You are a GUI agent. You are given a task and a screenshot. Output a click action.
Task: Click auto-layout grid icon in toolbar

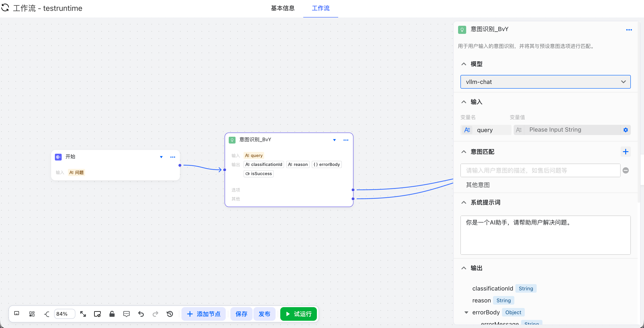(32, 314)
